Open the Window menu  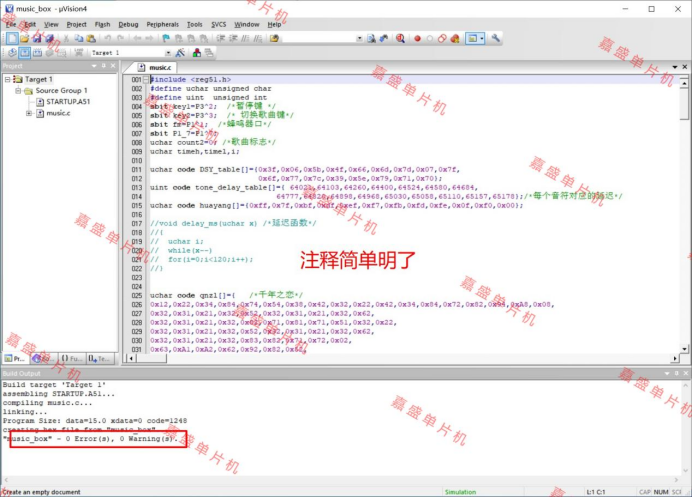[246, 24]
